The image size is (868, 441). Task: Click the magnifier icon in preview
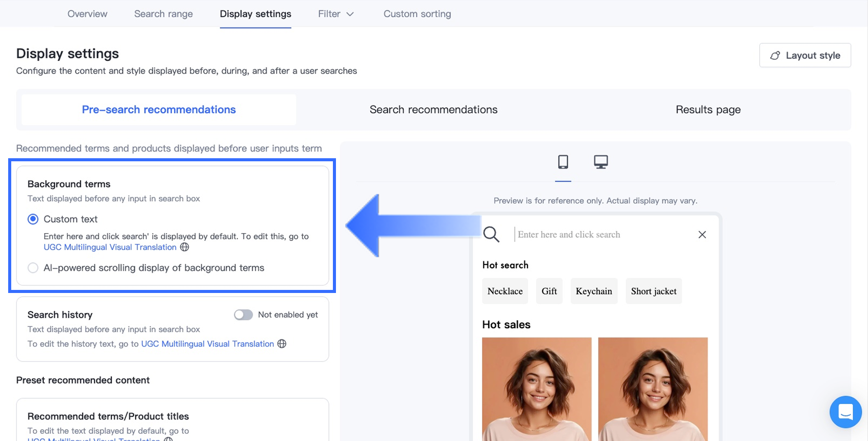pos(491,234)
